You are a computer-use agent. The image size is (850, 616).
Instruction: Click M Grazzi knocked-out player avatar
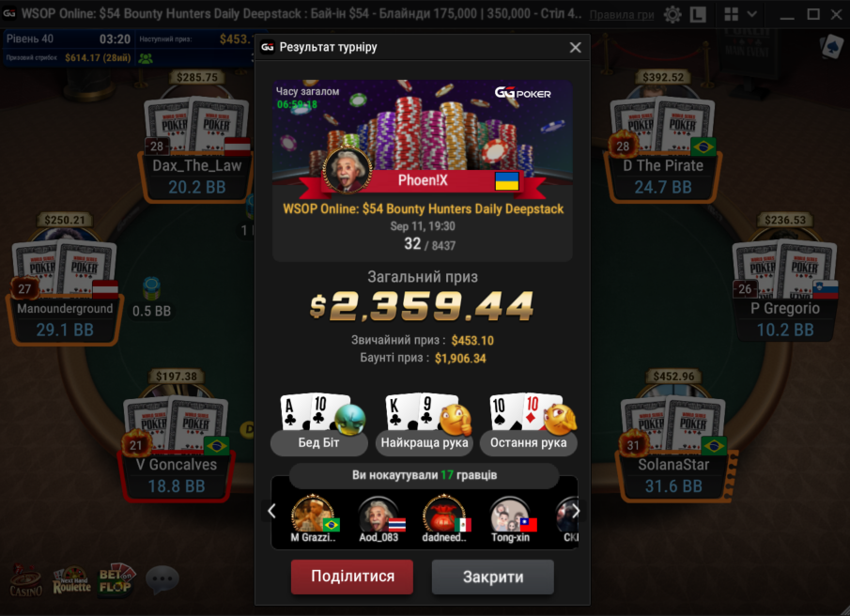click(313, 514)
